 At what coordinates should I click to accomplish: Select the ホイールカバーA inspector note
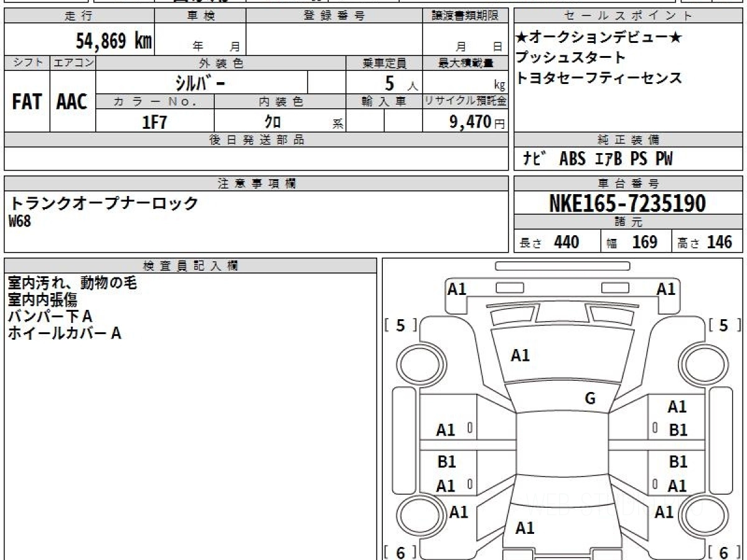pos(64,334)
